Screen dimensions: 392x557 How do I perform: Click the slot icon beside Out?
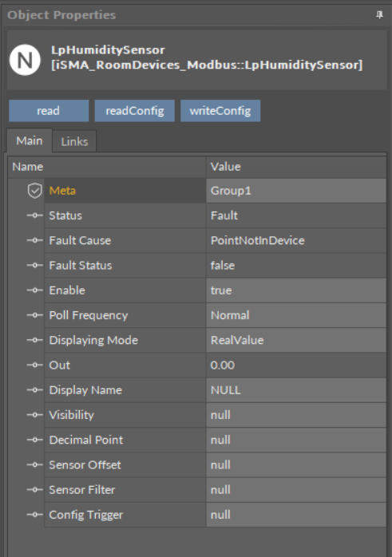coord(35,365)
